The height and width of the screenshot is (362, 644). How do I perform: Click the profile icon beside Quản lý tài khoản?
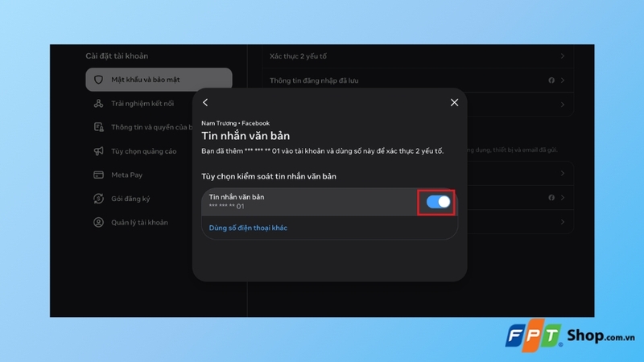[x=98, y=223]
